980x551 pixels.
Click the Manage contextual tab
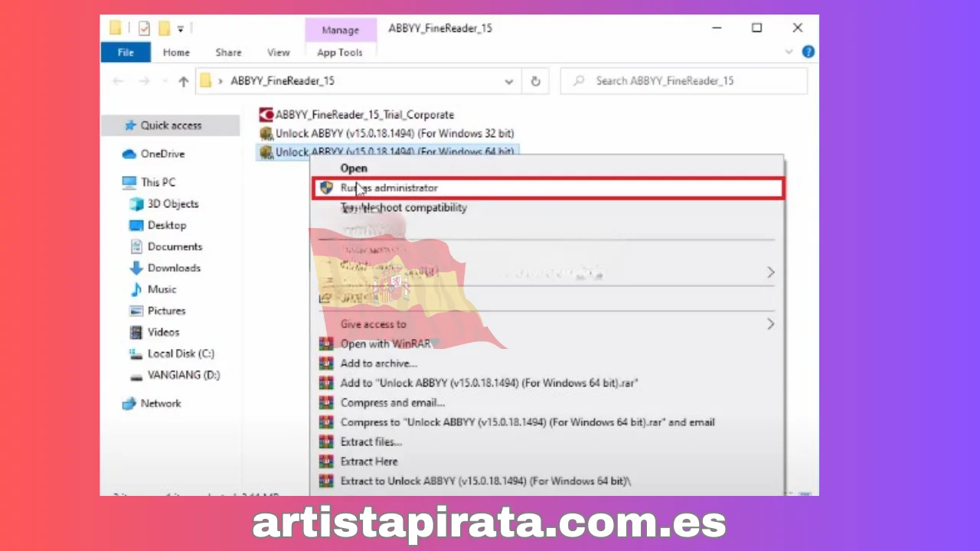click(x=341, y=30)
